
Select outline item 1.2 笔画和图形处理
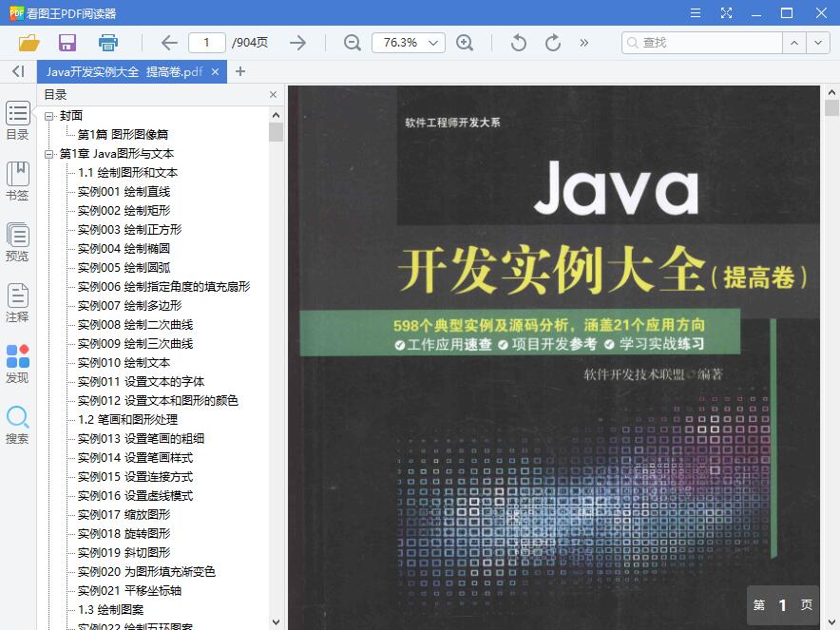[x=127, y=420]
